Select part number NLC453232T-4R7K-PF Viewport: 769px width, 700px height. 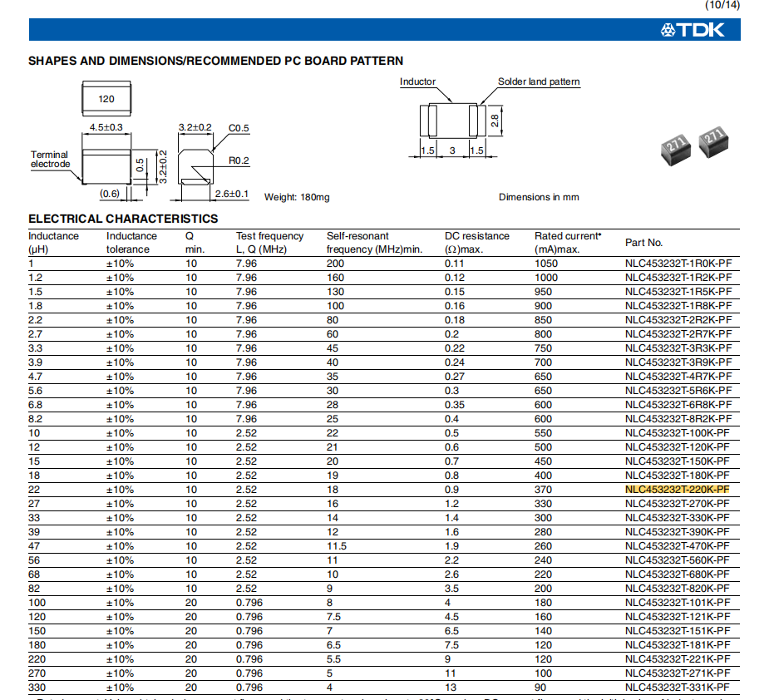pos(678,377)
